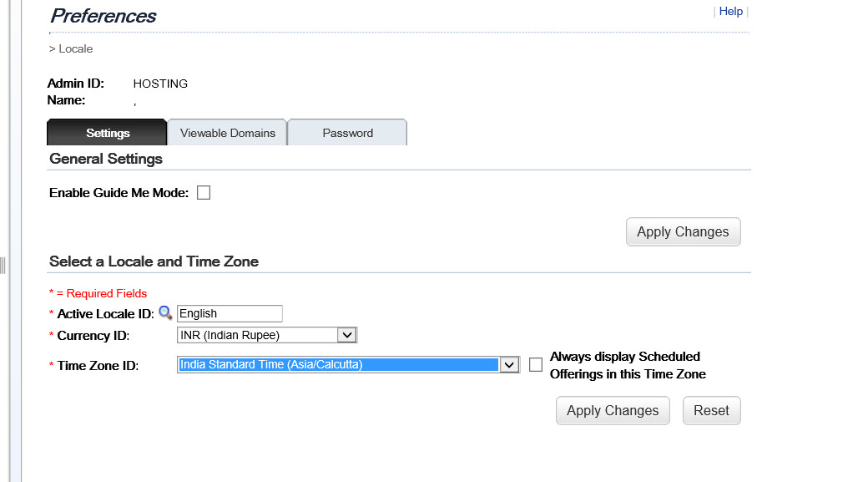Click the Always display Scheduled Offerings label

click(x=628, y=365)
